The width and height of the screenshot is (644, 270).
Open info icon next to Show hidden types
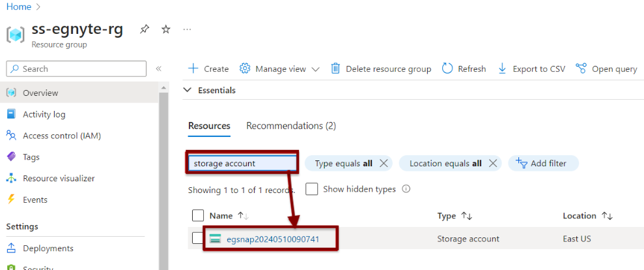coord(406,189)
